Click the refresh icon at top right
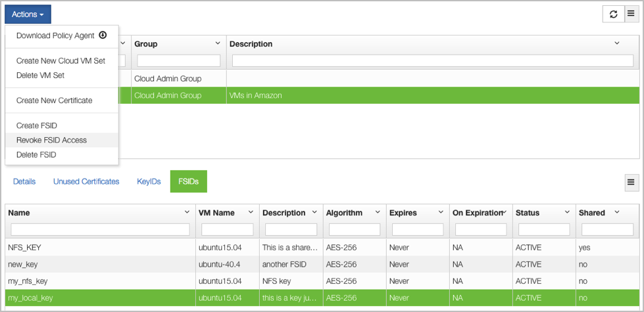 pos(613,14)
